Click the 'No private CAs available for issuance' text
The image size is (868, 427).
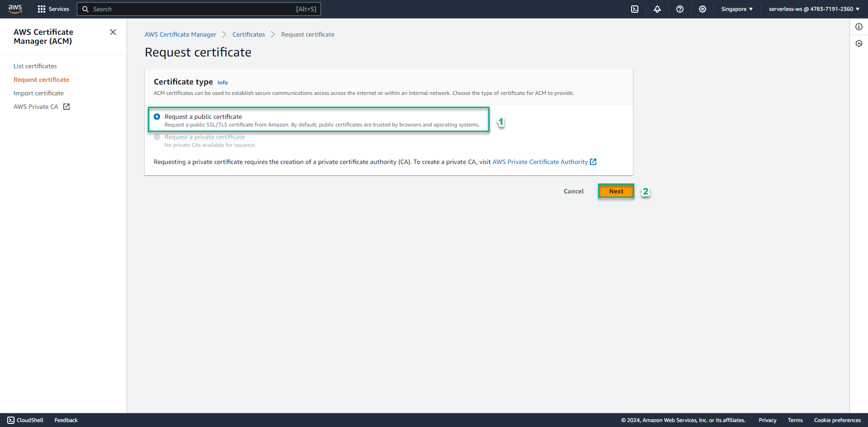click(210, 145)
